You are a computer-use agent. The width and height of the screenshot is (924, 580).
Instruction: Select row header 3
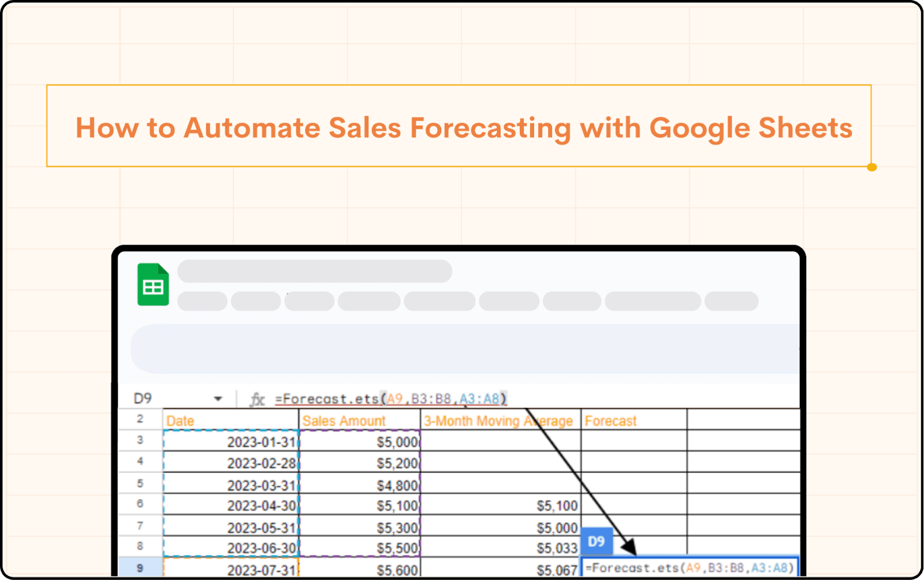[140, 440]
